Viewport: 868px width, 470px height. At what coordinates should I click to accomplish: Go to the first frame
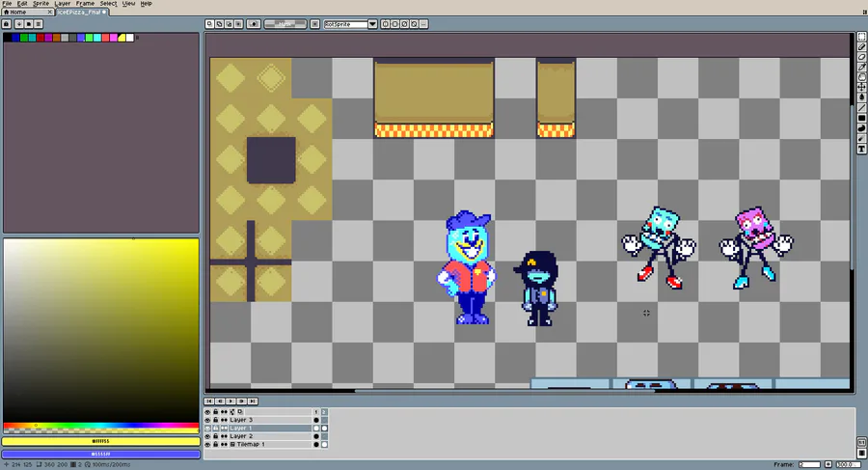pyautogui.click(x=209, y=401)
